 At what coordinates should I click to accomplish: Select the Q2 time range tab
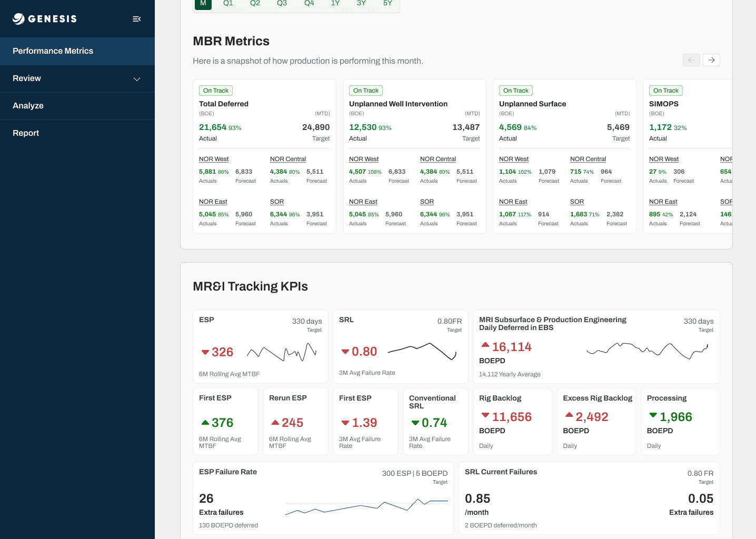click(x=255, y=3)
